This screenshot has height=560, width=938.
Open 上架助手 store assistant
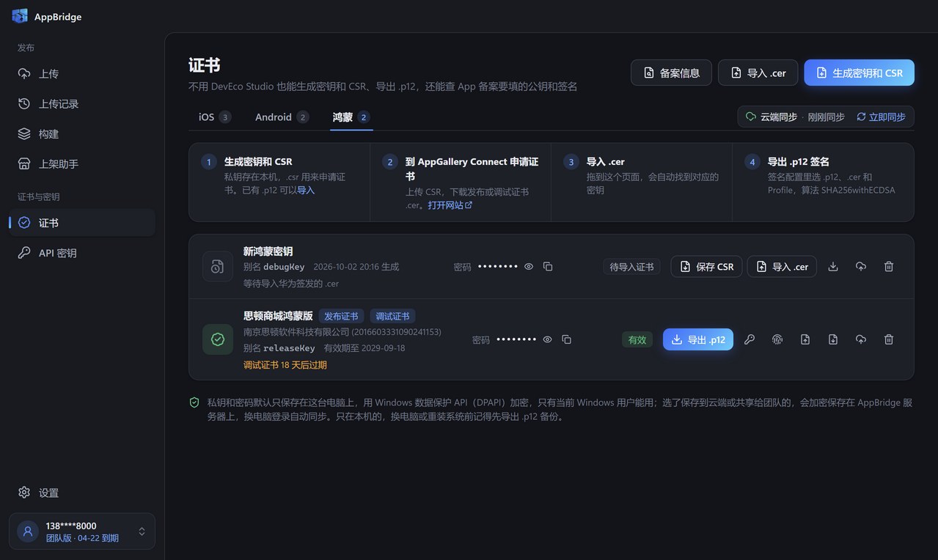82,163
